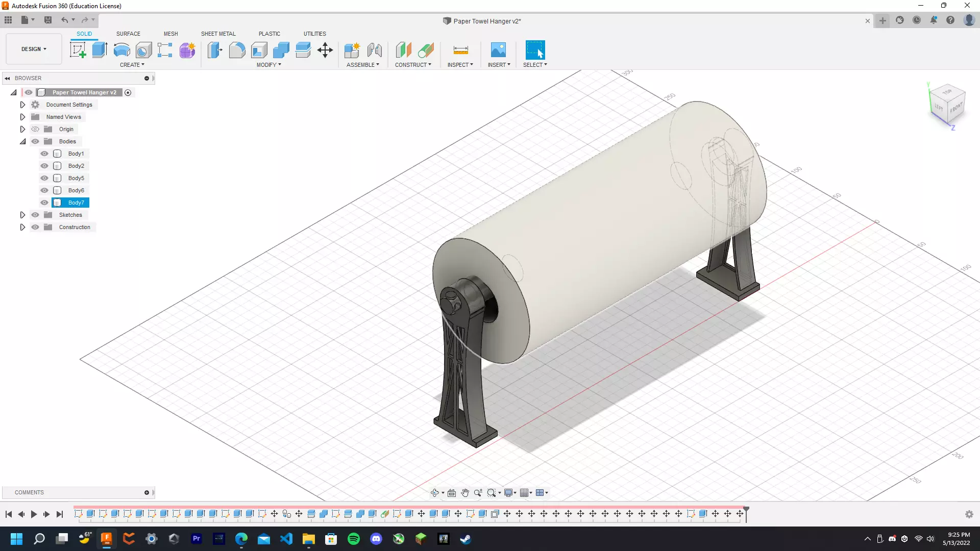The width and height of the screenshot is (980, 551).
Task: Open Spotify from the taskbar
Action: pyautogui.click(x=353, y=539)
